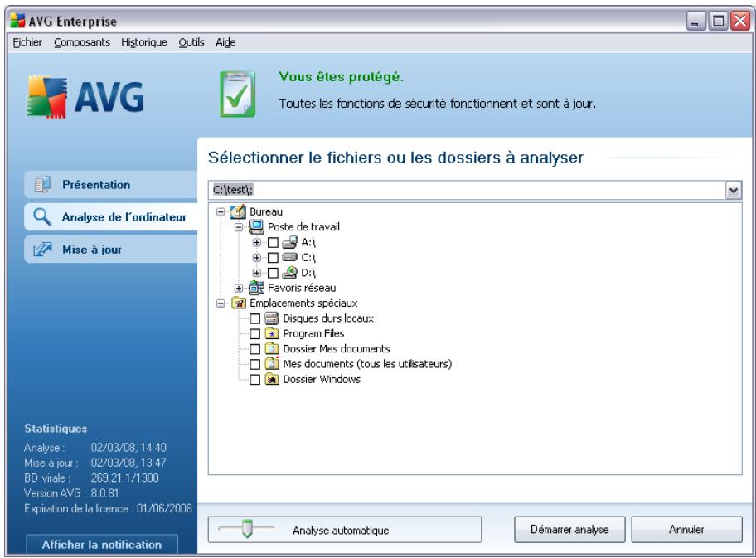The width and height of the screenshot is (756, 558).
Task: Collapse the Bureau tree node
Action: point(220,211)
